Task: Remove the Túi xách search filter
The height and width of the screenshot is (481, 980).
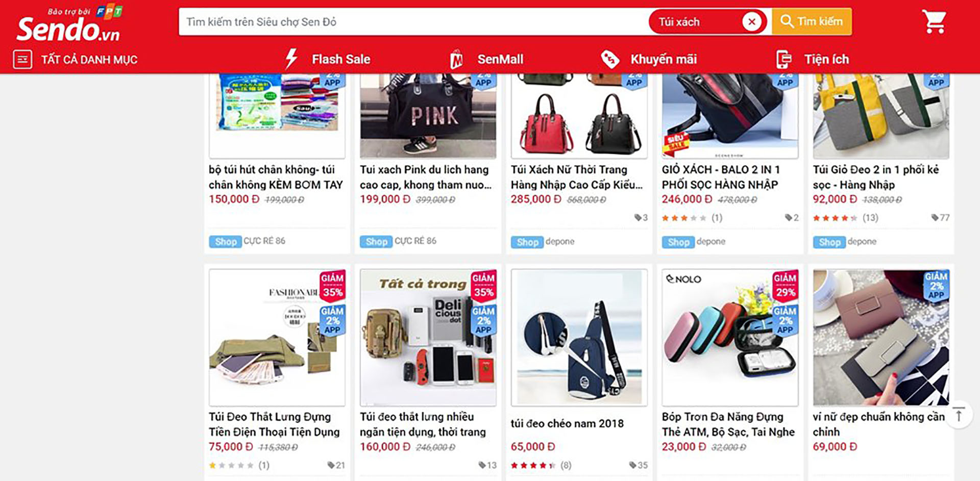Action: 751,21
